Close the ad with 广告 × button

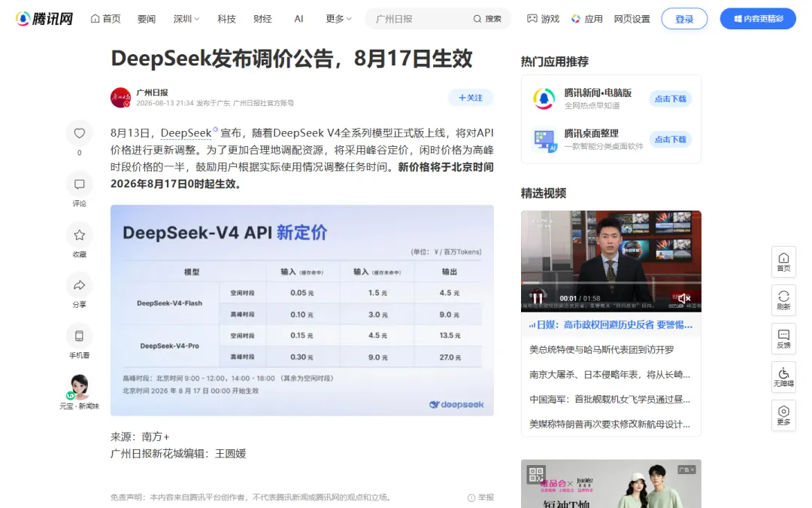pos(686,469)
